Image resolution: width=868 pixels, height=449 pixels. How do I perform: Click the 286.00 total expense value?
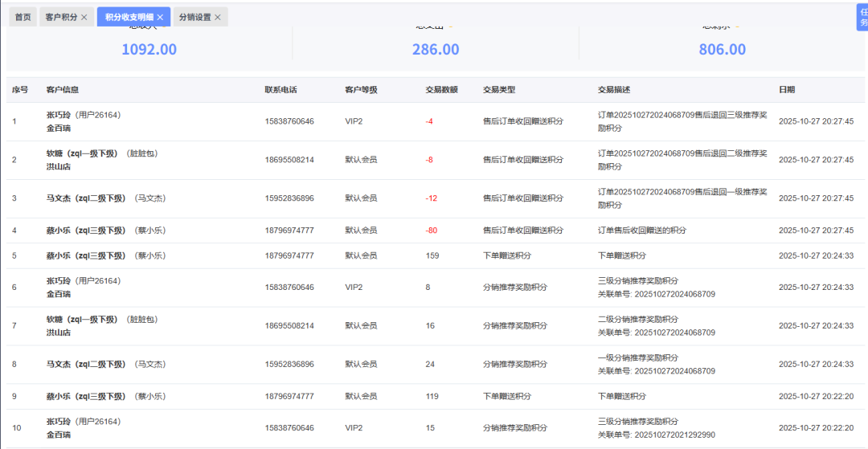point(436,50)
